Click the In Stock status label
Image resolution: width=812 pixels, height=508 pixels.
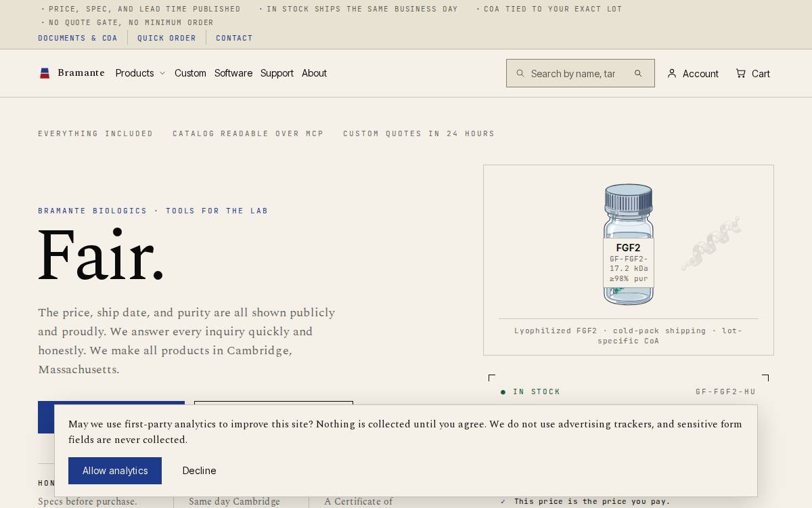point(531,391)
